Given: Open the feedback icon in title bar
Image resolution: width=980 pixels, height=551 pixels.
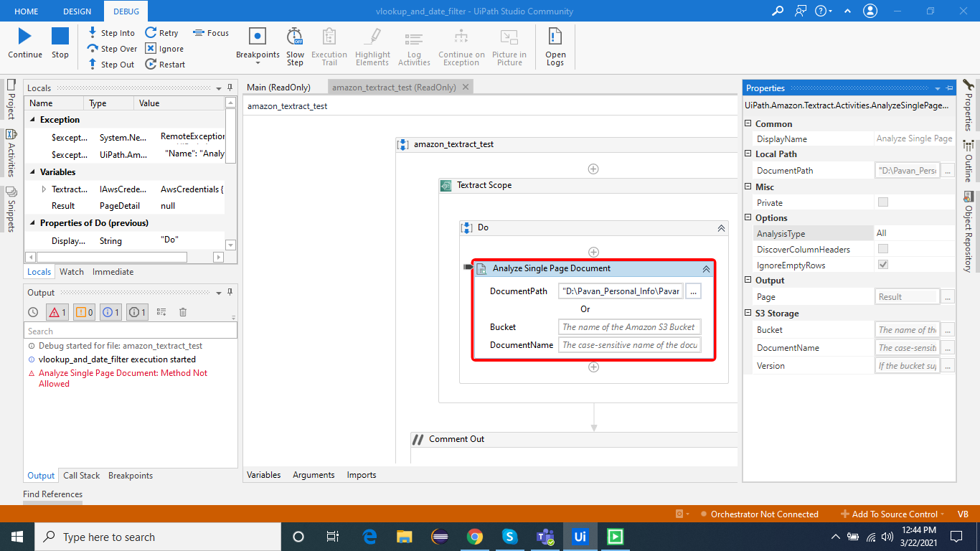Looking at the screenshot, I should coord(801,11).
